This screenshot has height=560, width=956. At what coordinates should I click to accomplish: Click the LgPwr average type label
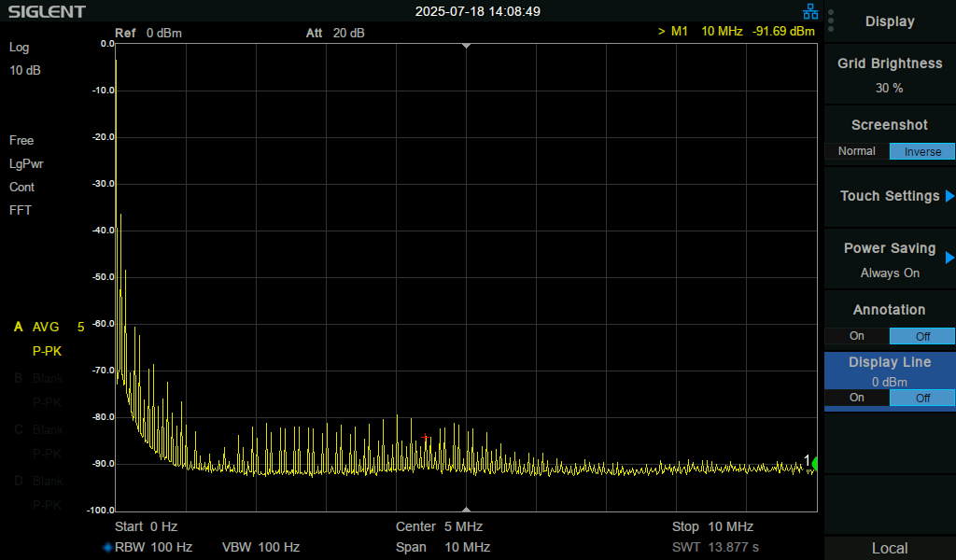pyautogui.click(x=26, y=164)
